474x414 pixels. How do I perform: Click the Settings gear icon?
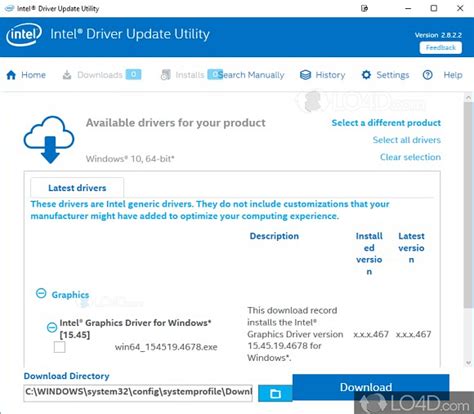point(366,75)
